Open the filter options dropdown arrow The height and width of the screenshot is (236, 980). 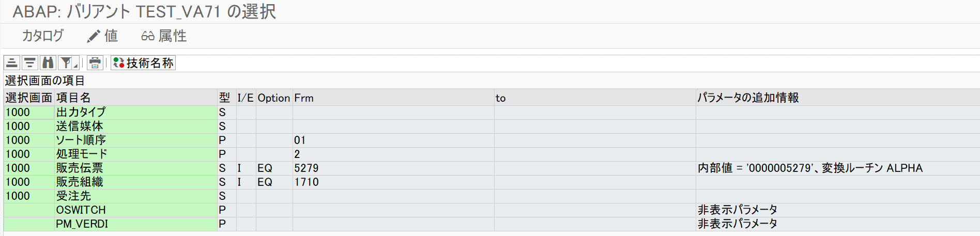75,65
